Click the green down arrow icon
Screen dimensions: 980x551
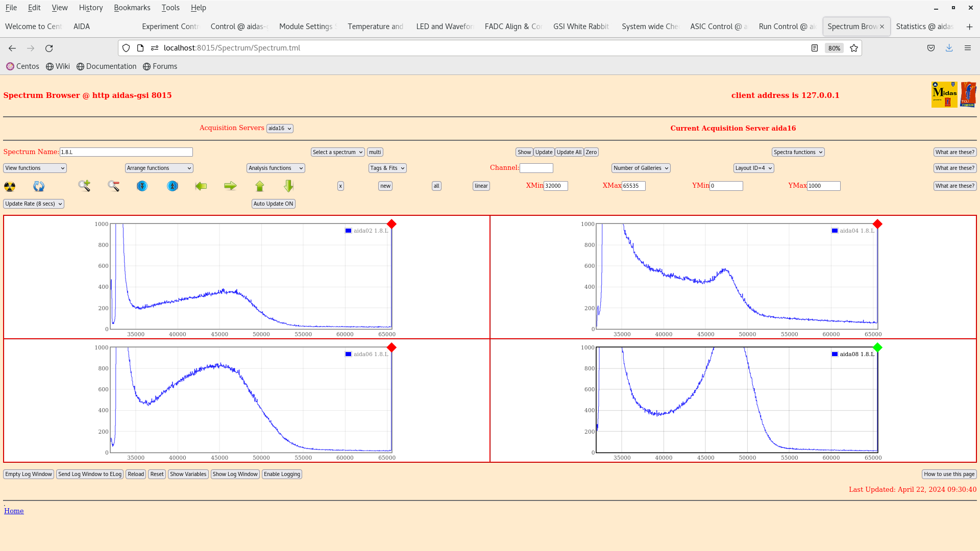pyautogui.click(x=289, y=186)
